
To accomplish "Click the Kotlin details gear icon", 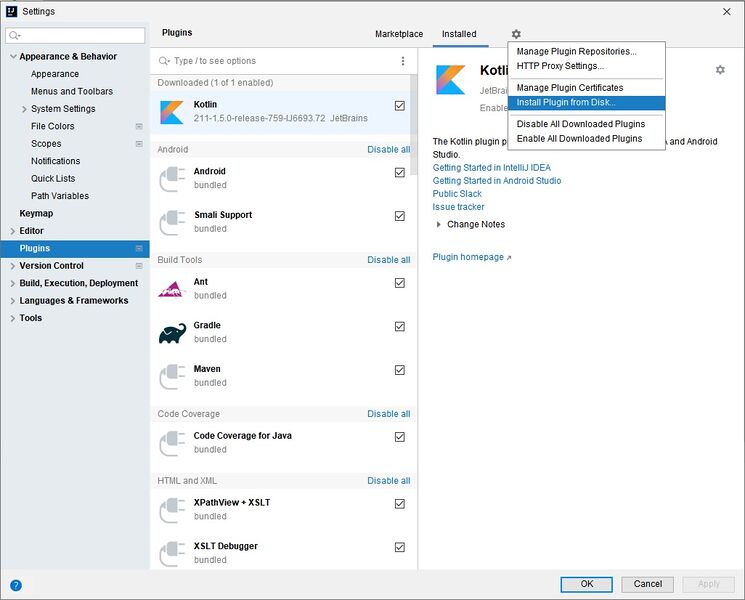I will click(720, 70).
